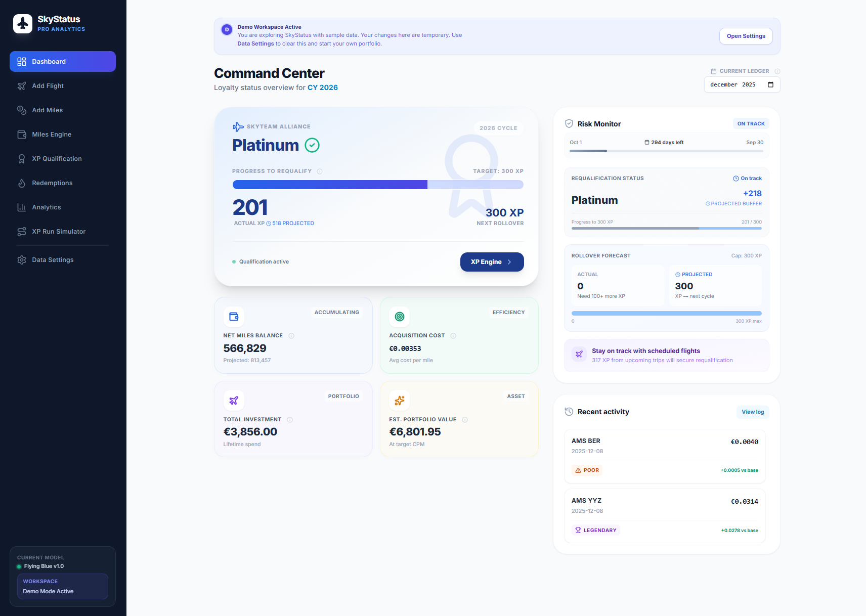
Task: Click the SkyStatus airplane logo icon
Action: (x=23, y=24)
